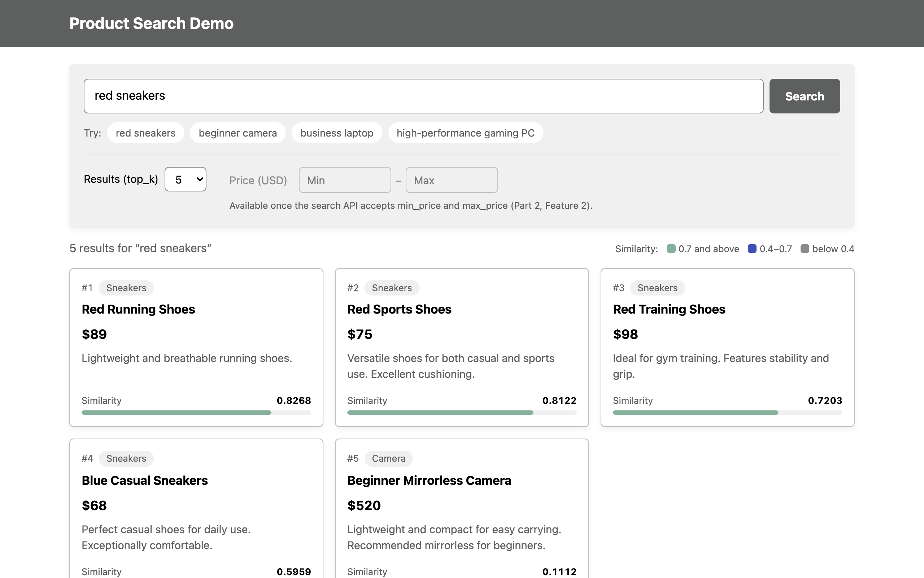
Task: Click the 'Product Search Demo' header title
Action: pyautogui.click(x=151, y=23)
